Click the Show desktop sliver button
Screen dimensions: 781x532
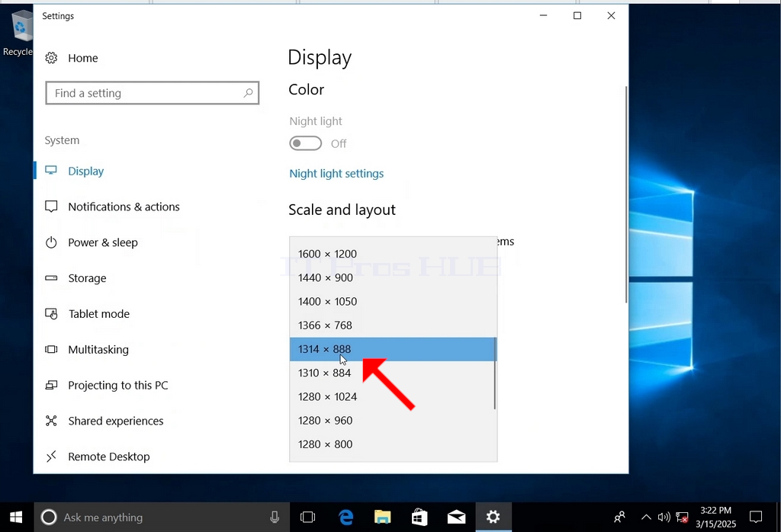[x=778, y=517]
